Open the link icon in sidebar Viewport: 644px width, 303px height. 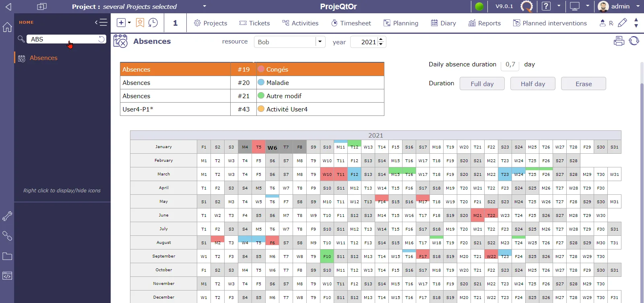coord(7,236)
